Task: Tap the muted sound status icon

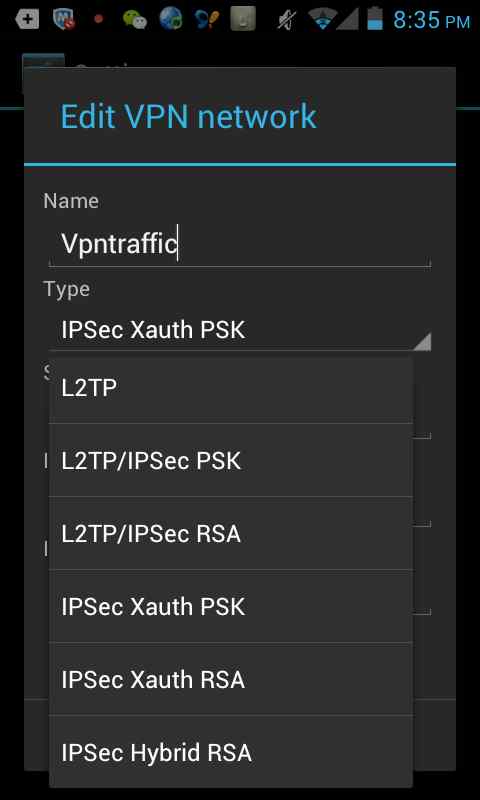Action: pos(286,20)
